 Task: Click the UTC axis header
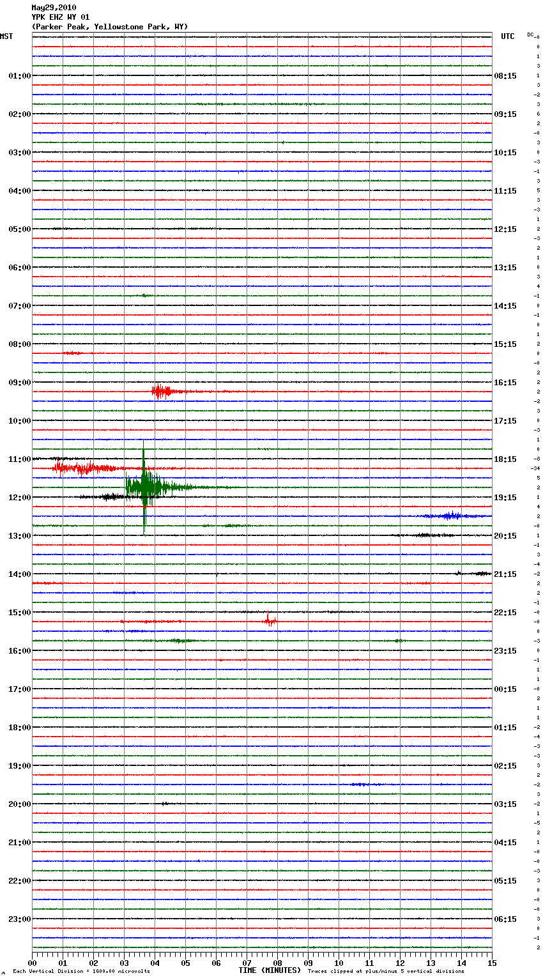pyautogui.click(x=507, y=36)
